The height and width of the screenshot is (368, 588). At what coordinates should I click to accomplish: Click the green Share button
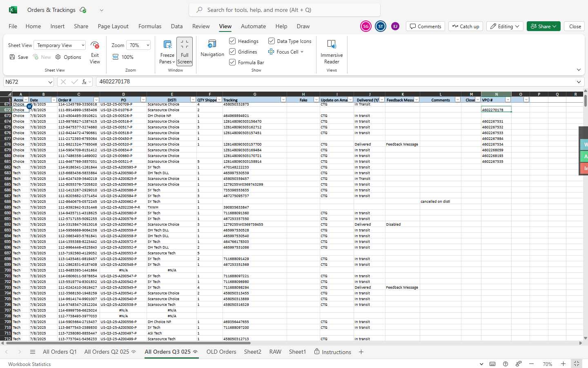543,26
